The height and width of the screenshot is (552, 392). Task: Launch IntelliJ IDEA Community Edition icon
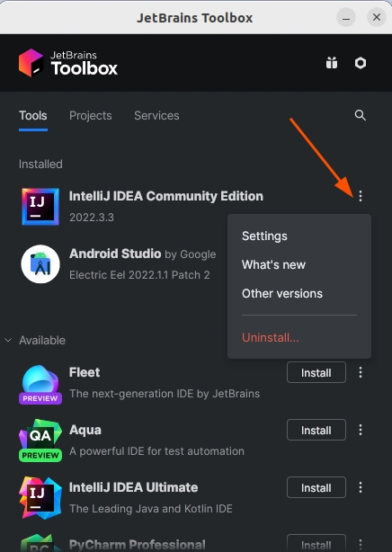(x=40, y=206)
